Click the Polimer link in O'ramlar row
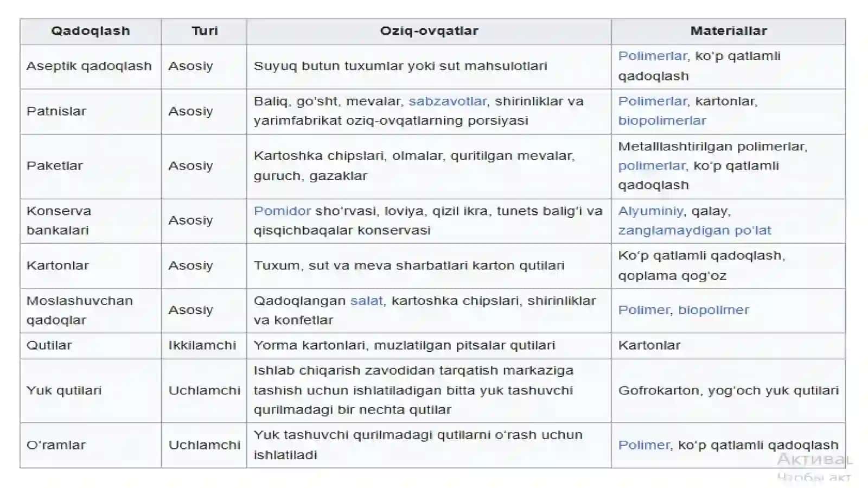 tap(644, 445)
